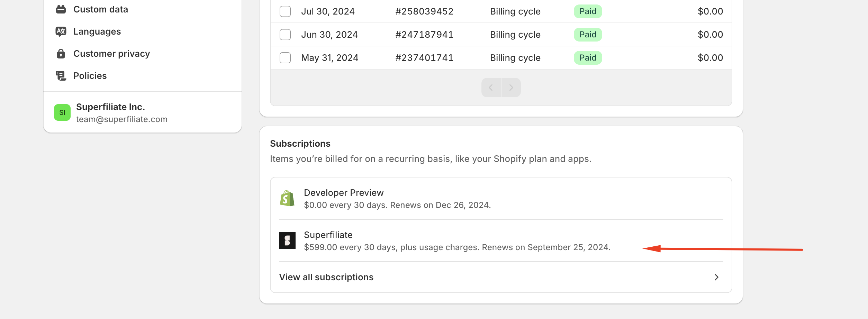Open bill #247187941

424,35
